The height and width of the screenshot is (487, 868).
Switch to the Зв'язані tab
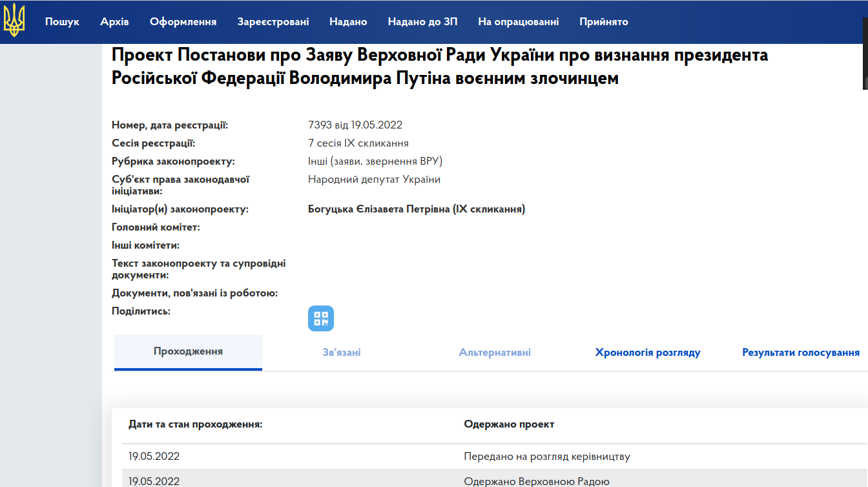[x=342, y=353]
